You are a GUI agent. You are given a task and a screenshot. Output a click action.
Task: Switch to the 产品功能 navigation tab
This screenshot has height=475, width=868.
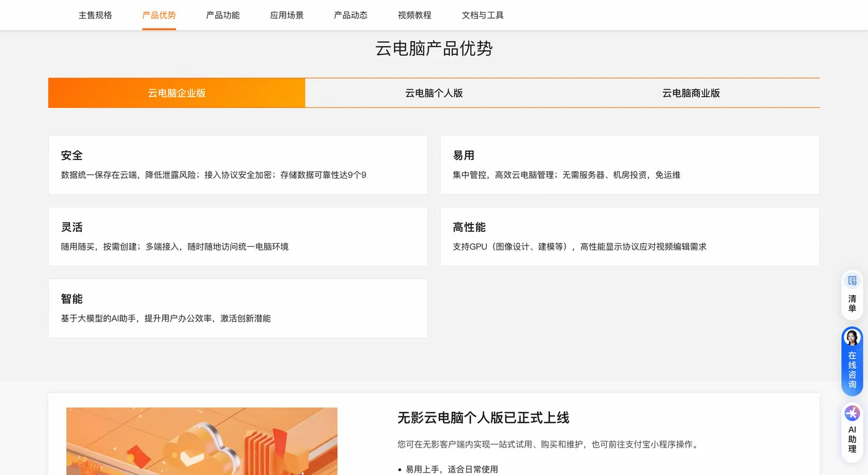click(223, 15)
